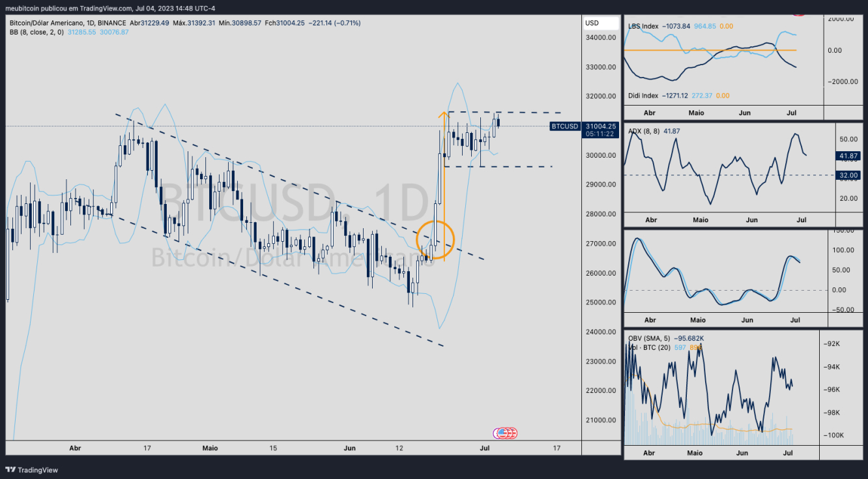This screenshot has height=479, width=868.
Task: Click 20.00 on the ADX panel axis
Action: pos(848,198)
